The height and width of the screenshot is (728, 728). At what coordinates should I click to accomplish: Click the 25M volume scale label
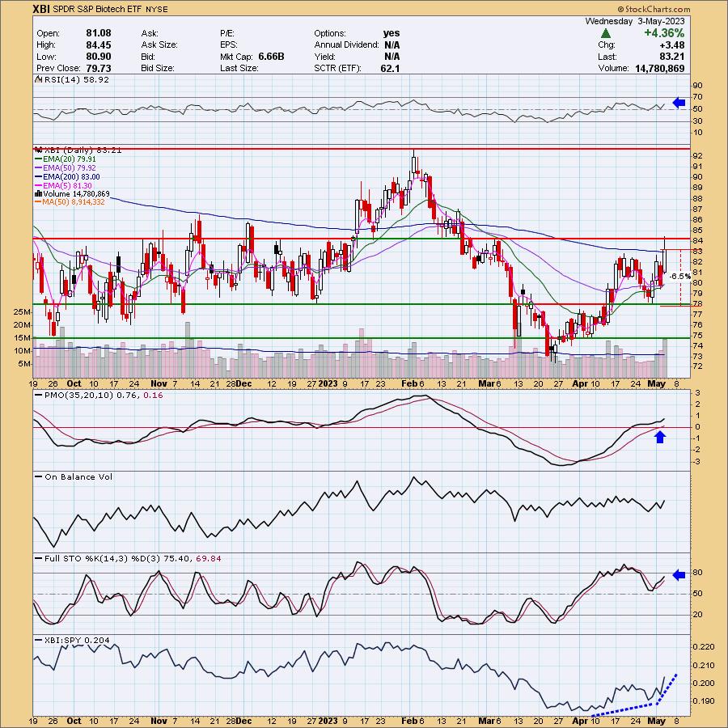pos(23,311)
